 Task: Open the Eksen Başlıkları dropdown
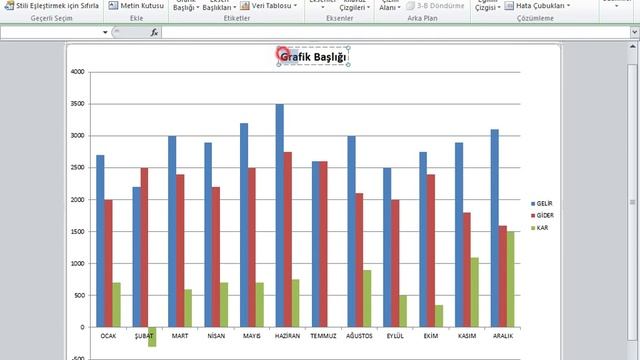click(x=219, y=5)
